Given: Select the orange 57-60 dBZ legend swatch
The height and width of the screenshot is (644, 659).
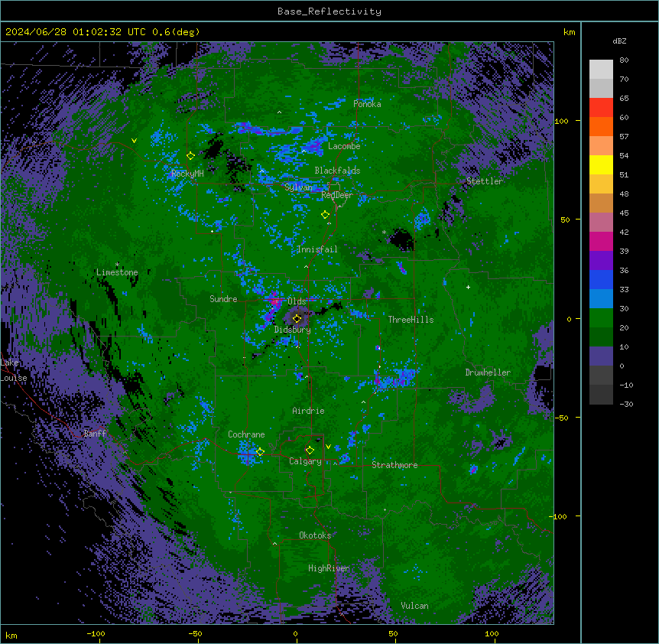Looking at the screenshot, I should click(x=601, y=126).
